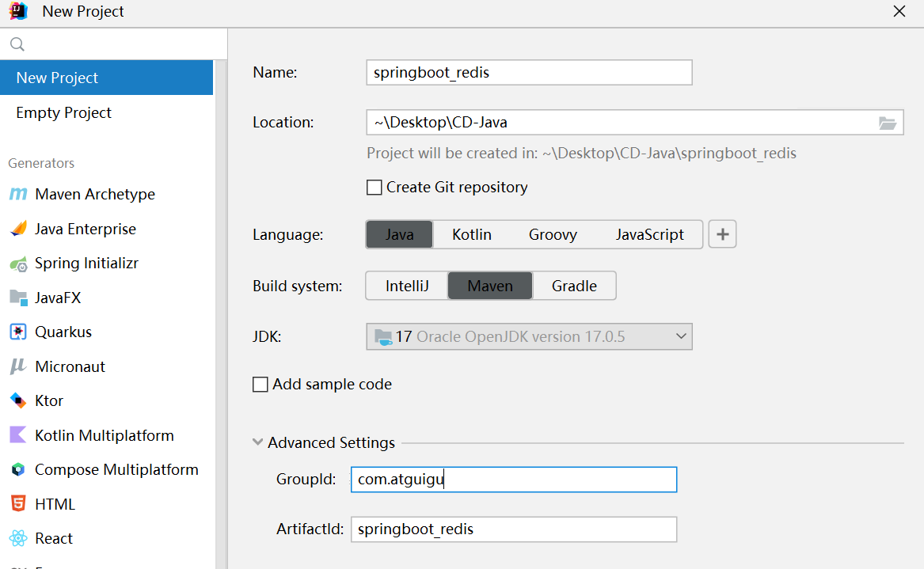Select HTML generator entry
The width and height of the screenshot is (924, 569).
tap(107, 504)
